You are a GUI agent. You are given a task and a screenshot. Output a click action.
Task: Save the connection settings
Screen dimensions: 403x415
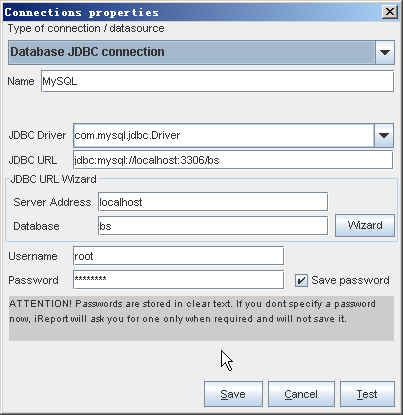click(233, 394)
